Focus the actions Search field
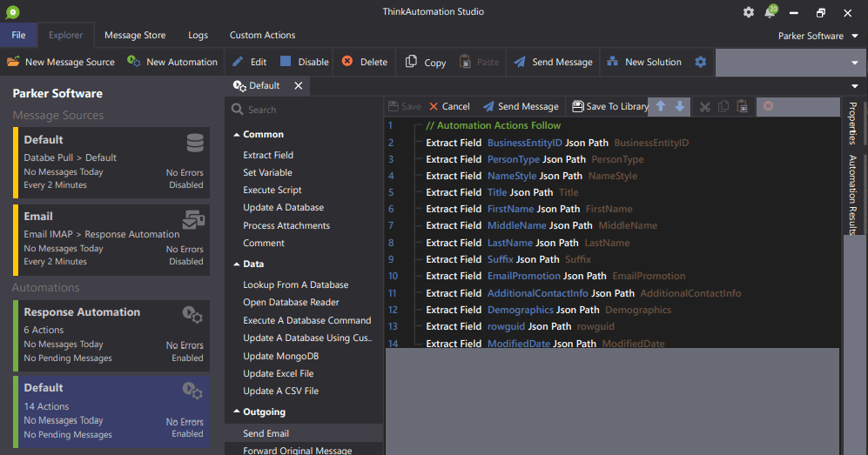This screenshot has width=868, height=455. pos(305,110)
